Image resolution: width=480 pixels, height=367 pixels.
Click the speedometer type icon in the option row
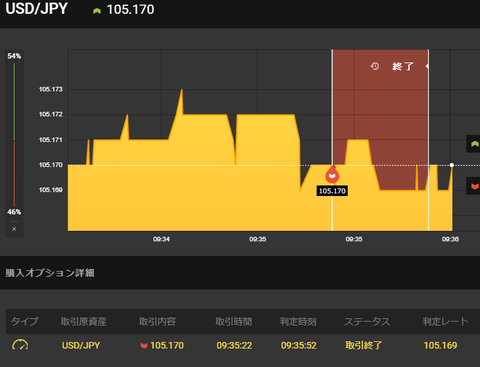20,345
